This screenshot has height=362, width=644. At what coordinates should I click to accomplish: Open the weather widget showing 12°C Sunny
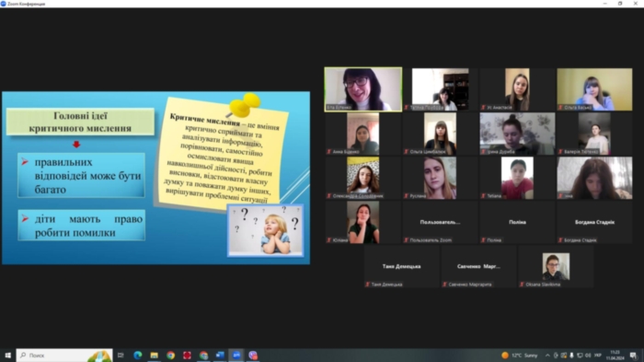click(520, 356)
